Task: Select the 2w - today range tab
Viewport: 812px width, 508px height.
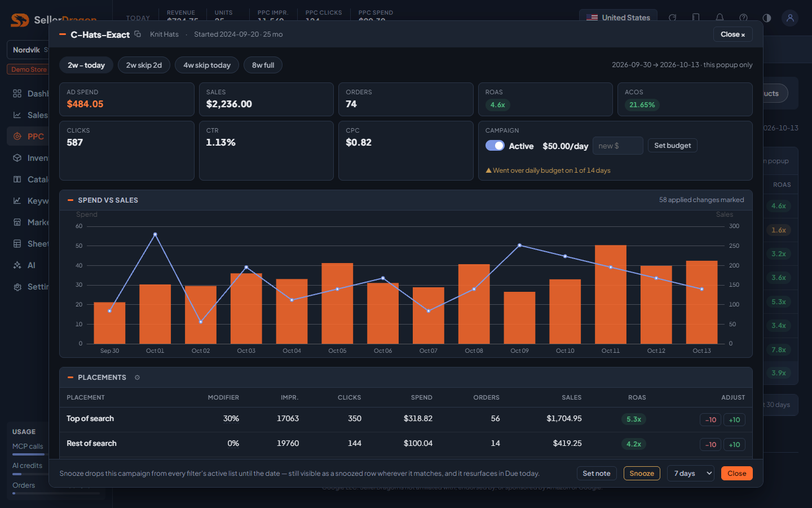Action: tap(86, 65)
